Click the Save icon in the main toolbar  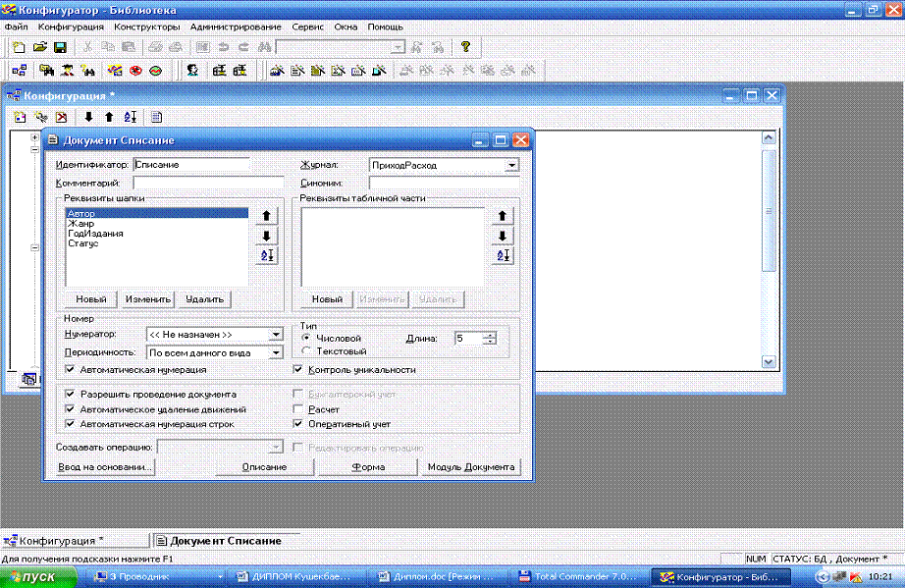coord(60,47)
